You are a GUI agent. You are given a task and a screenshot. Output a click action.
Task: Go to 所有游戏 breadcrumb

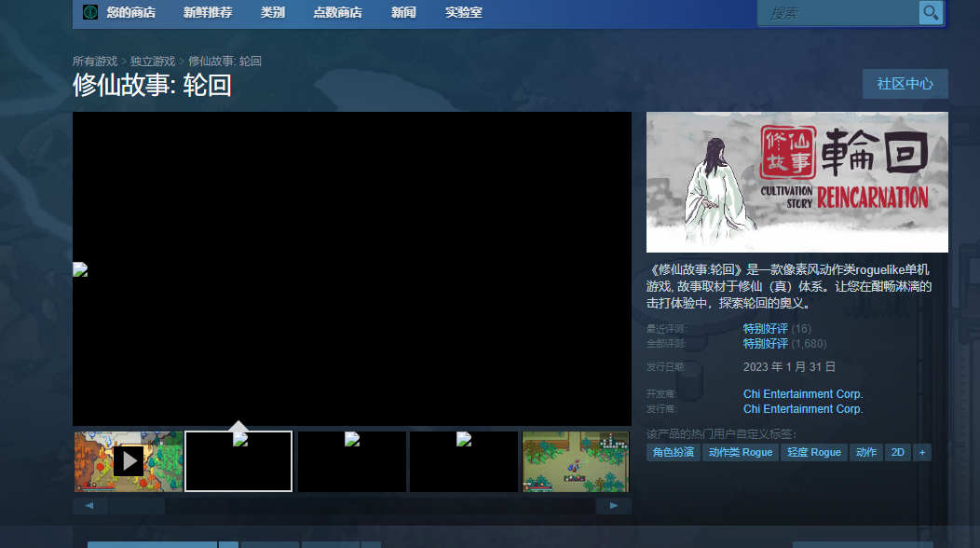point(95,61)
